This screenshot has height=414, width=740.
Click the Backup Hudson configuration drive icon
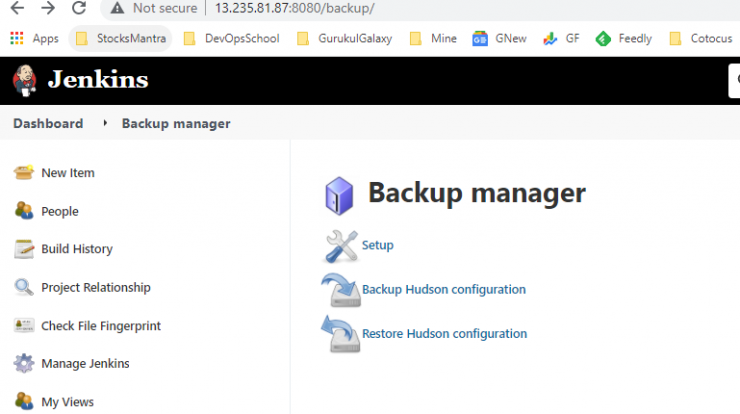[x=342, y=290]
